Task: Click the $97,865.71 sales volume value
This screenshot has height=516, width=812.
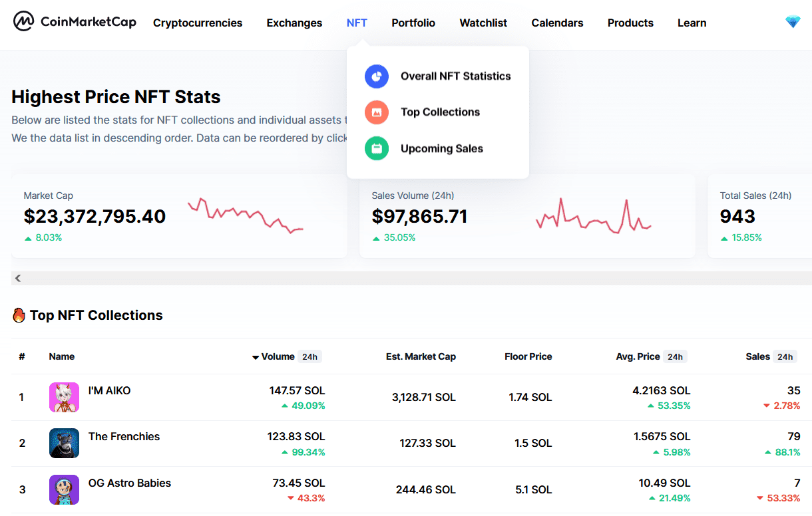Action: 419,216
